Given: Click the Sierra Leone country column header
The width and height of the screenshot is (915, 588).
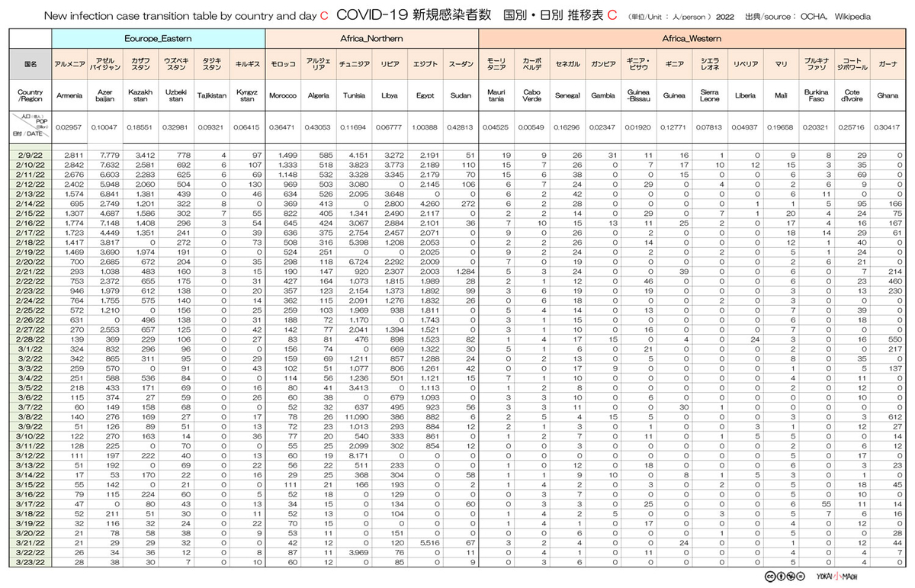Looking at the screenshot, I should tap(709, 96).
